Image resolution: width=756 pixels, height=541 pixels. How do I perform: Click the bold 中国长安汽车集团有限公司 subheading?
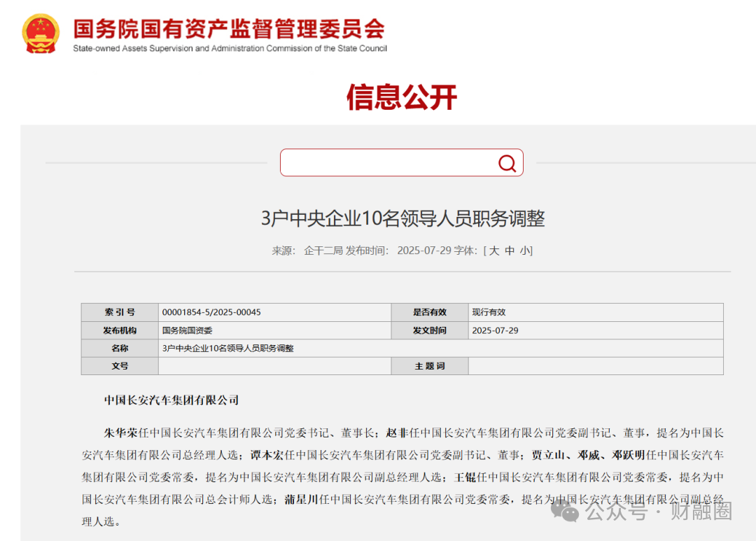coord(171,400)
